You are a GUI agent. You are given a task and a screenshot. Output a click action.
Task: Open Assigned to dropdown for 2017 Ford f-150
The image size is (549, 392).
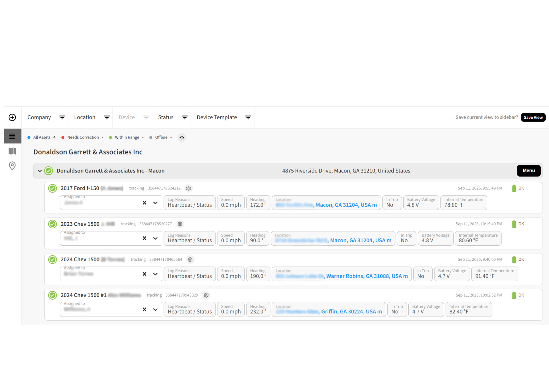[155, 203]
